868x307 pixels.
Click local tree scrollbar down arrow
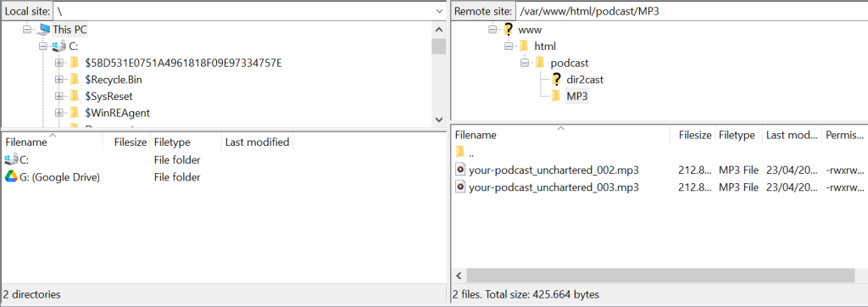(439, 120)
